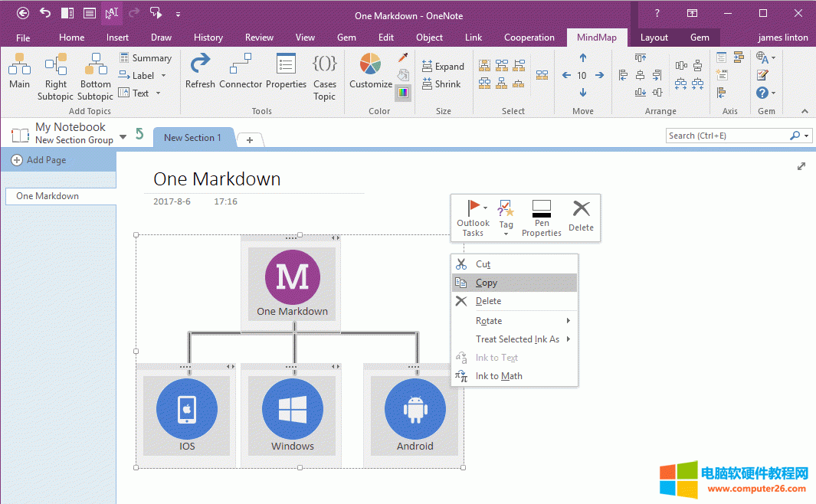The width and height of the screenshot is (816, 504).
Task: Click inside the Search box
Action: pos(728,135)
